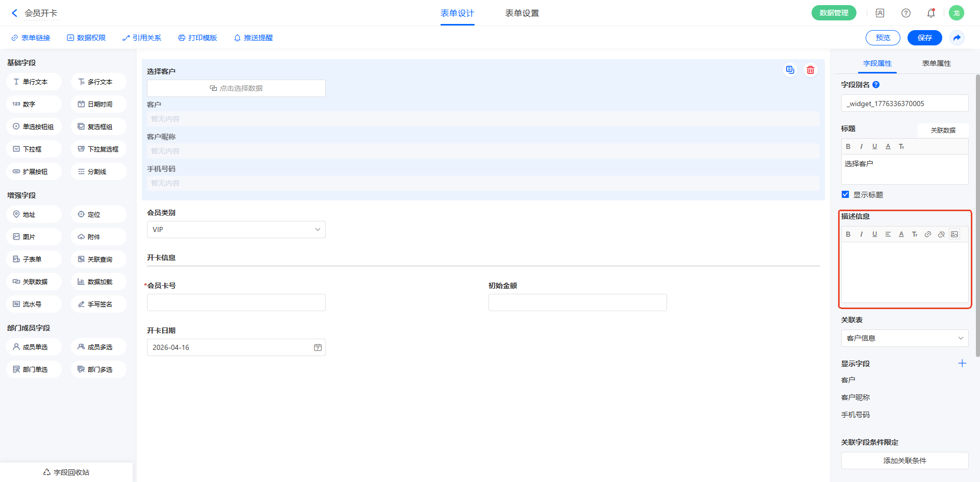The width and height of the screenshot is (980, 482).
Task: Insert link in 描述信息 editor toolbar
Action: 928,234
